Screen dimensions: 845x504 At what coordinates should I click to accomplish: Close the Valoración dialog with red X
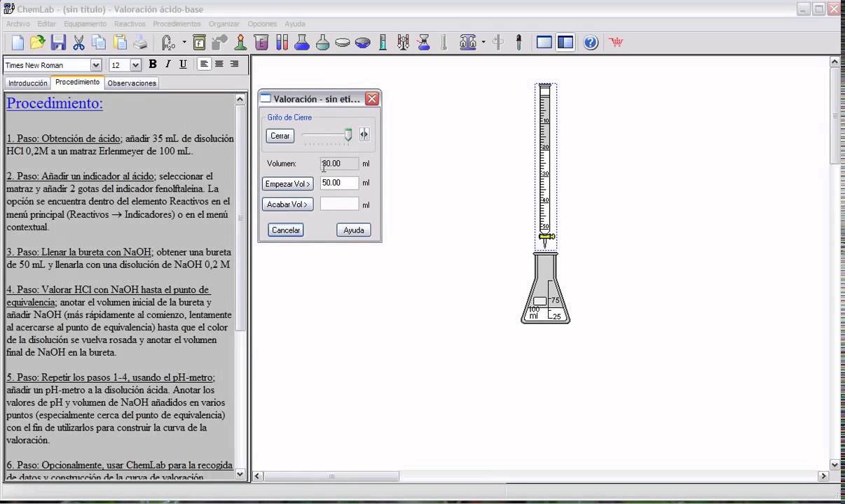(372, 99)
